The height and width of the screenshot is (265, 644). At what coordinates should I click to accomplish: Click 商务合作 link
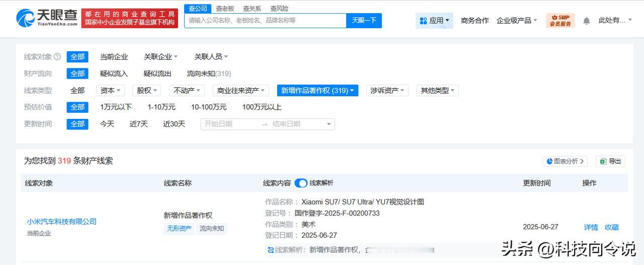click(x=475, y=21)
